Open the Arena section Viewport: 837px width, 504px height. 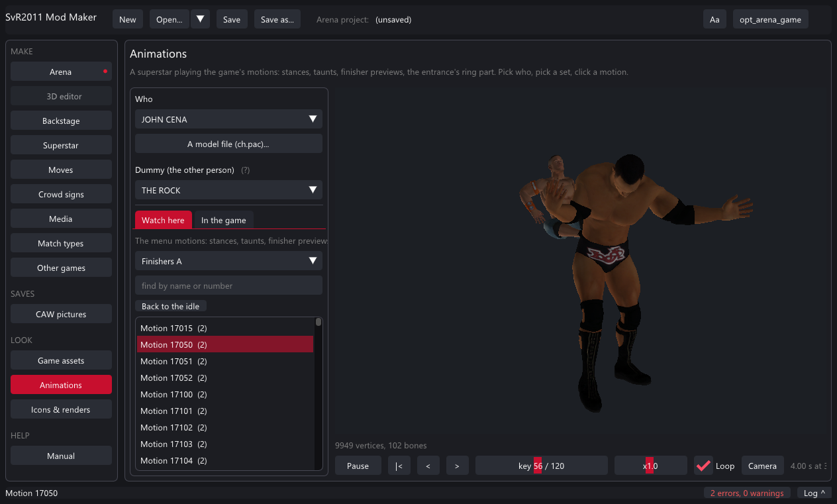(61, 72)
